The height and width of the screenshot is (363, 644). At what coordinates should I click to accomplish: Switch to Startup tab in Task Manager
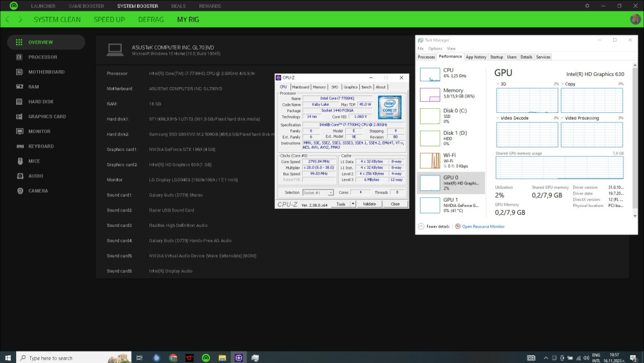tap(497, 57)
